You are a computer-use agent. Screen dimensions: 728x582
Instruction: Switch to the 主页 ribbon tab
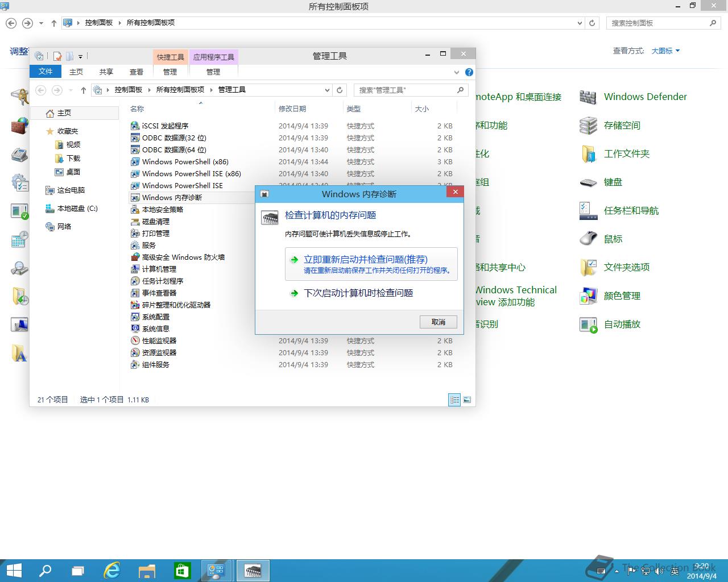pyautogui.click(x=76, y=72)
